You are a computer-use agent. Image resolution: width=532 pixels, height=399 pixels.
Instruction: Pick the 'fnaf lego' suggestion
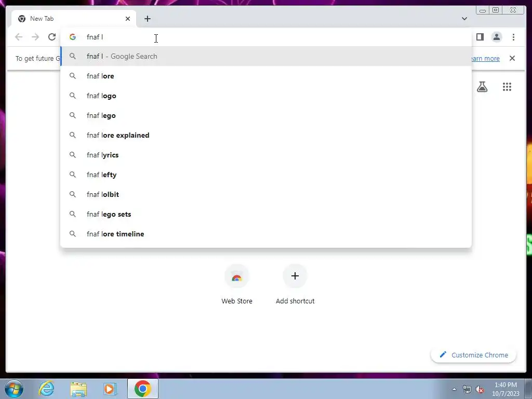[266, 115]
